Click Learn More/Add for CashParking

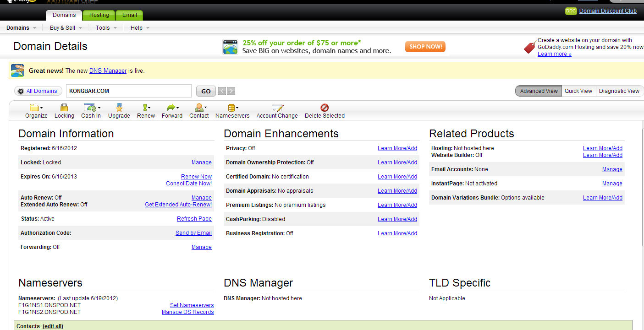point(397,219)
